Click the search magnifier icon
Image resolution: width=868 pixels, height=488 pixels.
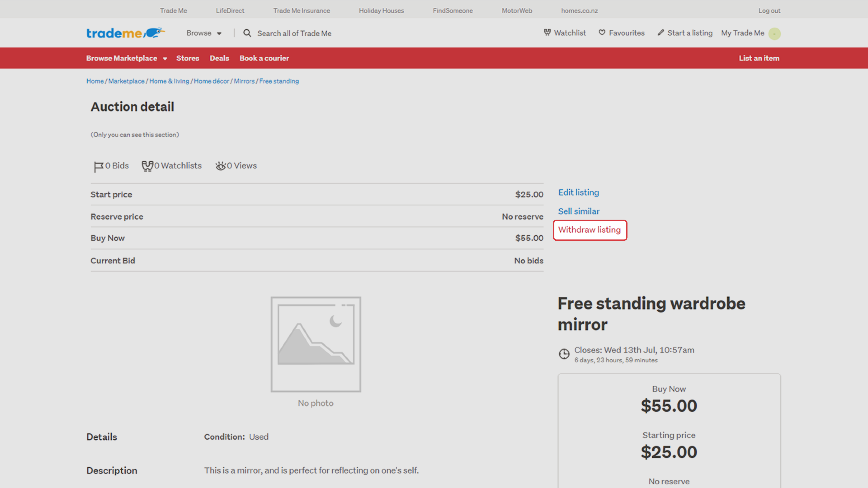click(247, 33)
